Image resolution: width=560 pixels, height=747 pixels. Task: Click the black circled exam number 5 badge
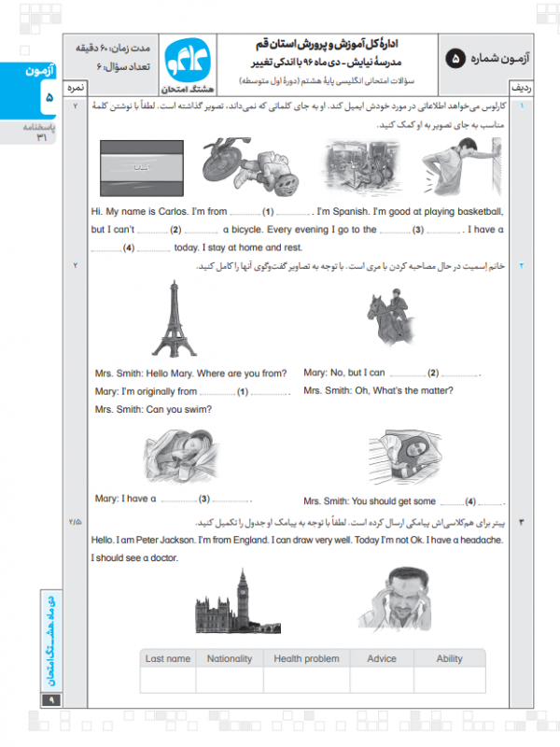click(x=455, y=59)
